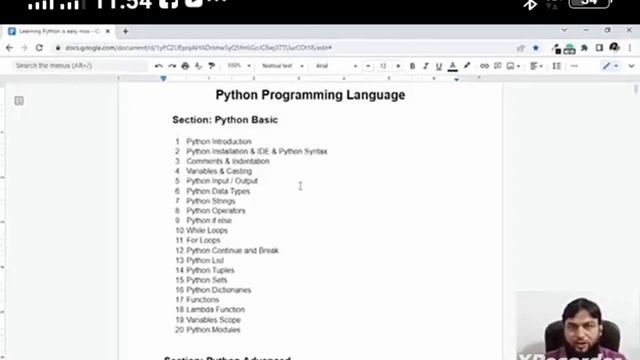Viewport: 640px width, 360px height.
Task: Click the font size field
Action: (x=383, y=66)
